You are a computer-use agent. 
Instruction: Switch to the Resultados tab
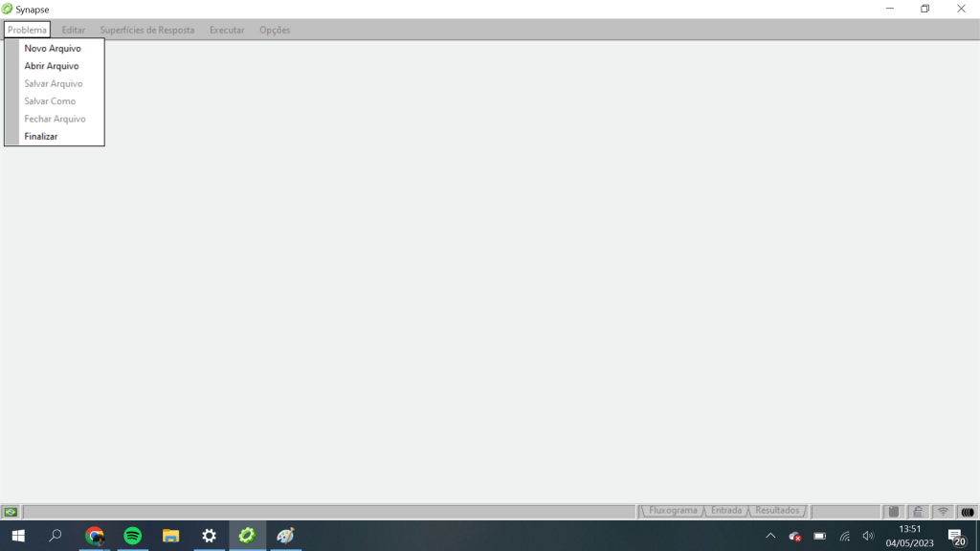(x=777, y=511)
